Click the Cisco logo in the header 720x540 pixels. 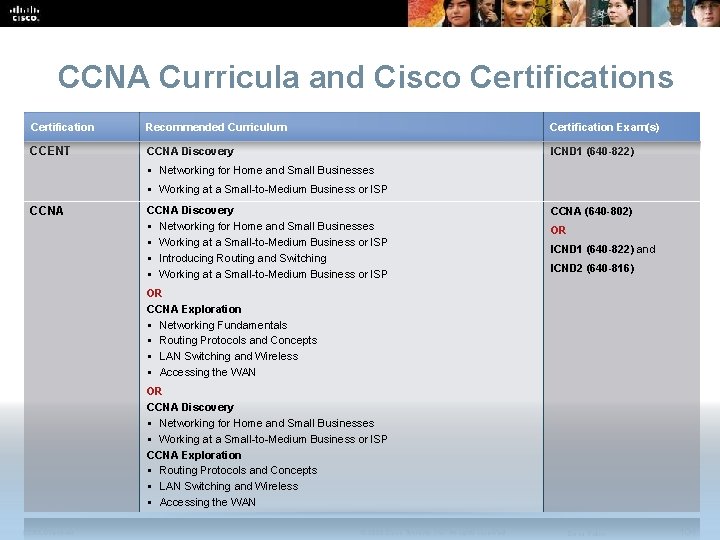(25, 13)
